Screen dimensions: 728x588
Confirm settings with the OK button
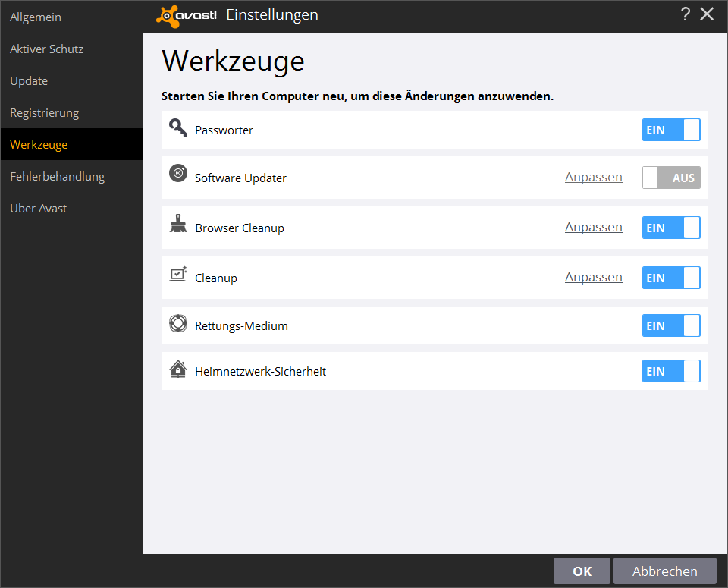[x=582, y=571]
